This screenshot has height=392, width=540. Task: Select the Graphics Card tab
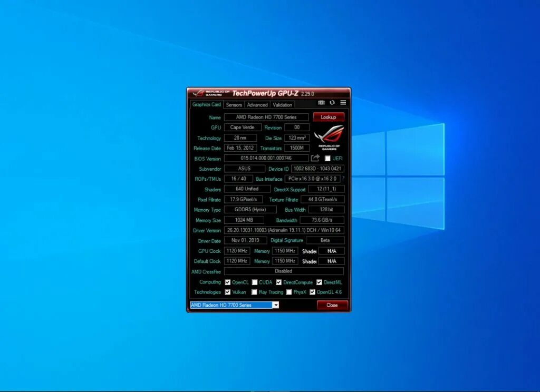point(206,104)
